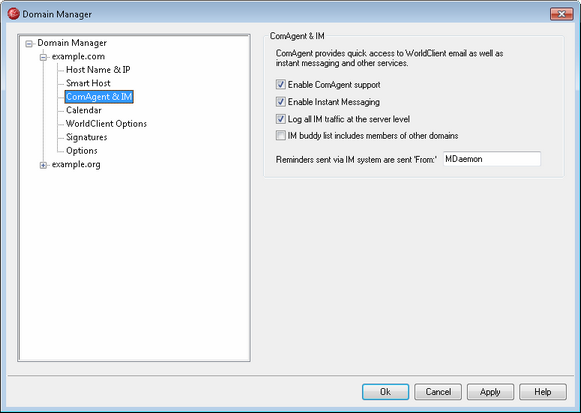Enable IM buddy list other domains option
The height and width of the screenshot is (413, 581).
[280, 136]
